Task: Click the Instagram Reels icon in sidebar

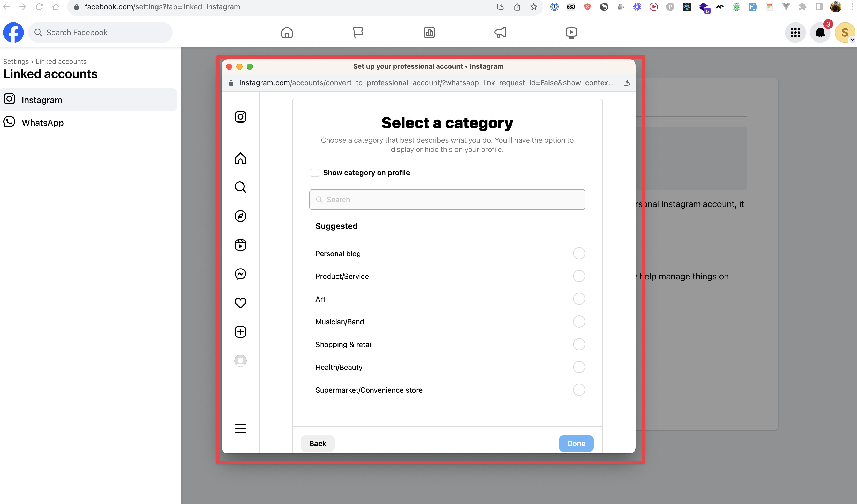Action: point(240,245)
